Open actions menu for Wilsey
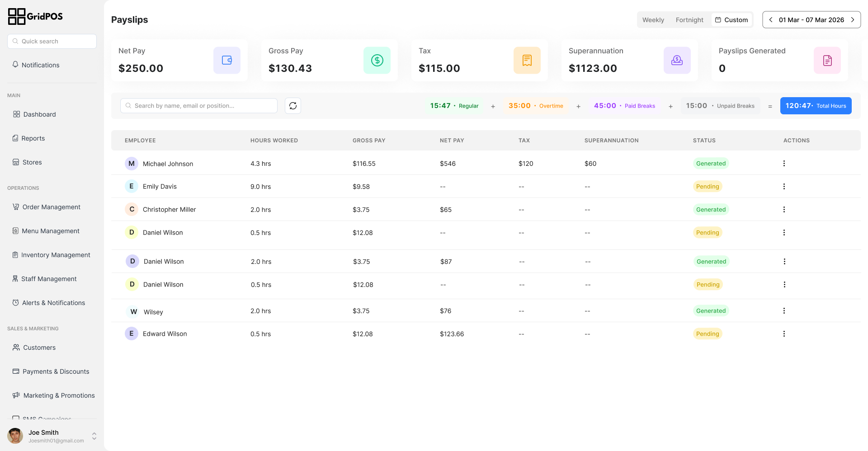 (x=784, y=311)
